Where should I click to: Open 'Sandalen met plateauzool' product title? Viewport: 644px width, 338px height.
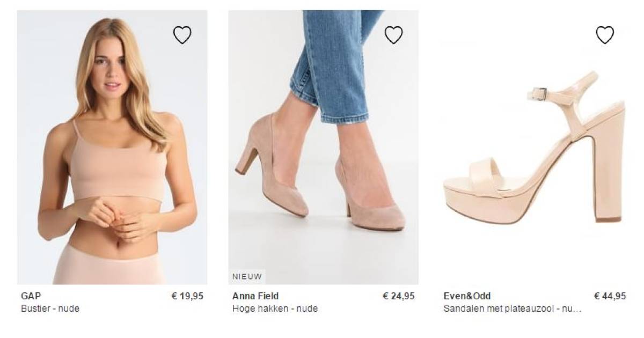pos(512,308)
